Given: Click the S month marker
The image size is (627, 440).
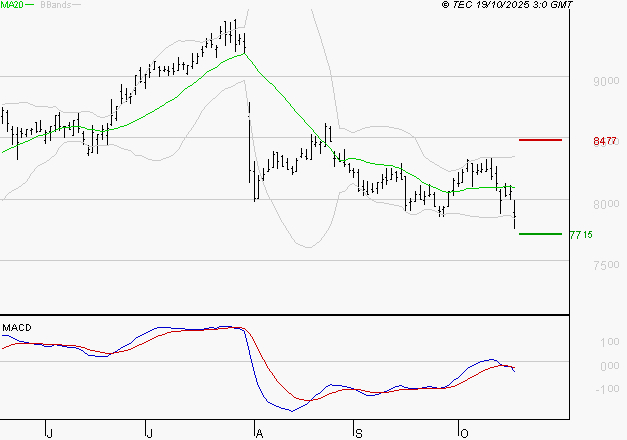Looking at the screenshot, I should [359, 434].
